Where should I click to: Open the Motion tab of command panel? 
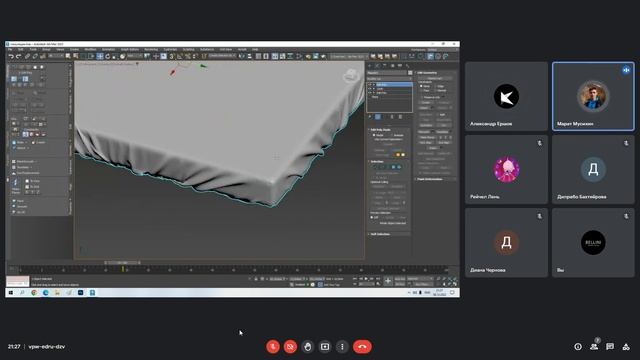click(x=392, y=65)
